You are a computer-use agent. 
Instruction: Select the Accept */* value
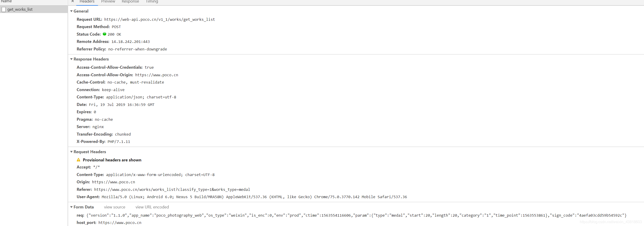tap(96, 167)
